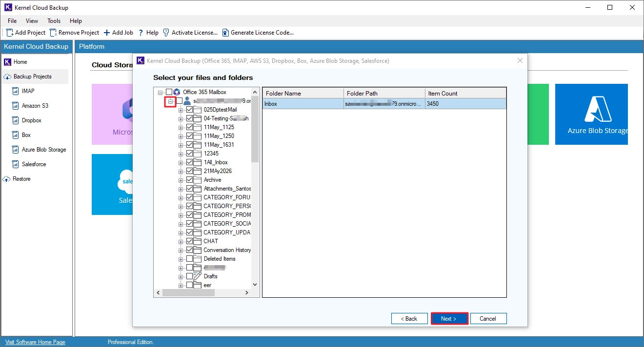Click the Item Count column header
Viewport: 644px width, 347px height.
tap(465, 93)
